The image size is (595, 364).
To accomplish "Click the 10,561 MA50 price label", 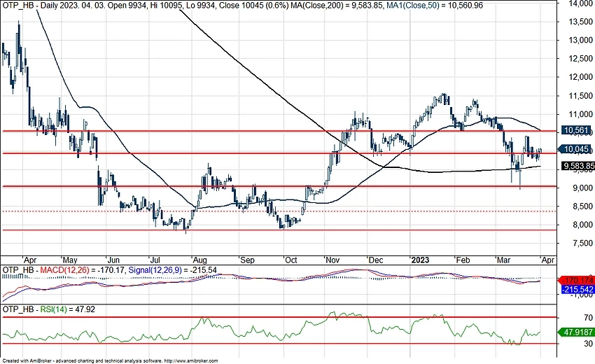I will [575, 131].
